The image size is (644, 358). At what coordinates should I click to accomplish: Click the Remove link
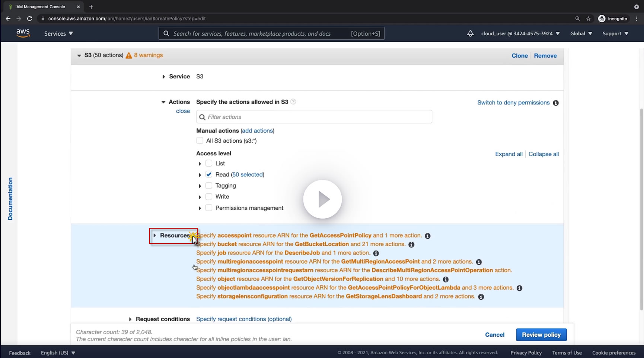click(x=545, y=56)
